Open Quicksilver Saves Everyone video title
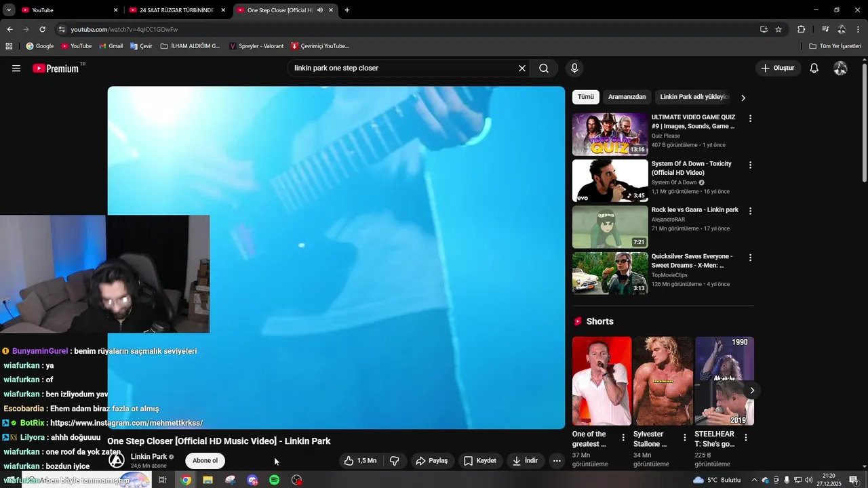The width and height of the screenshot is (868, 488). (x=692, y=261)
